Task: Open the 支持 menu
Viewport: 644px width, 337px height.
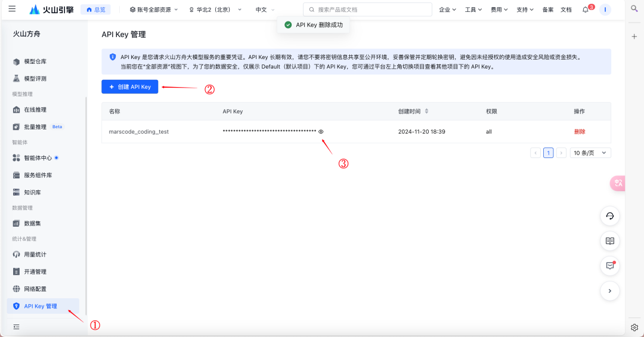Action: (525, 10)
